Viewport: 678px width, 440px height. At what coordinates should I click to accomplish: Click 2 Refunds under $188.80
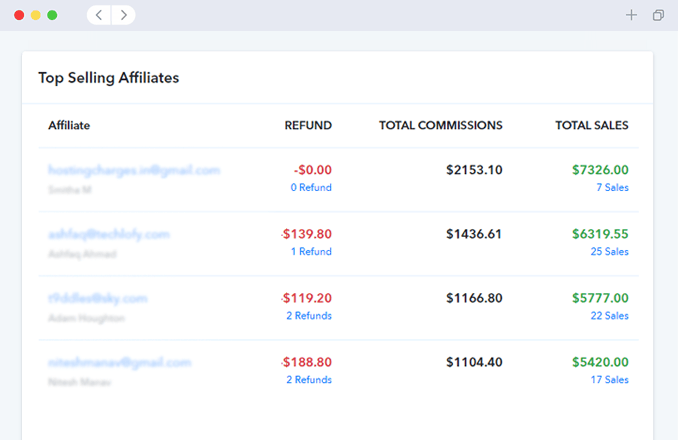coord(309,379)
